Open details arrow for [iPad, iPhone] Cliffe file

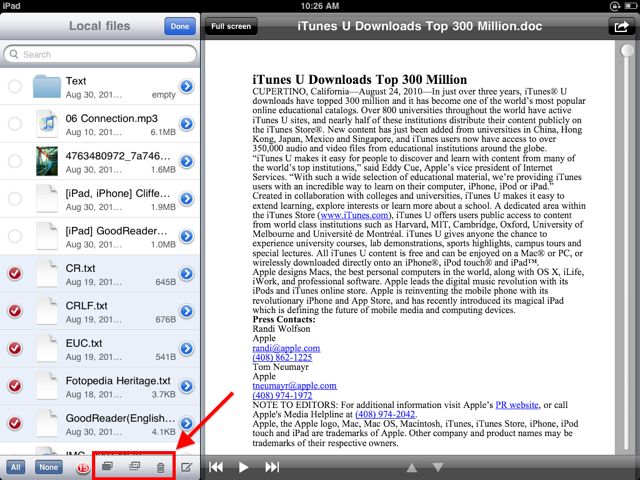187,199
